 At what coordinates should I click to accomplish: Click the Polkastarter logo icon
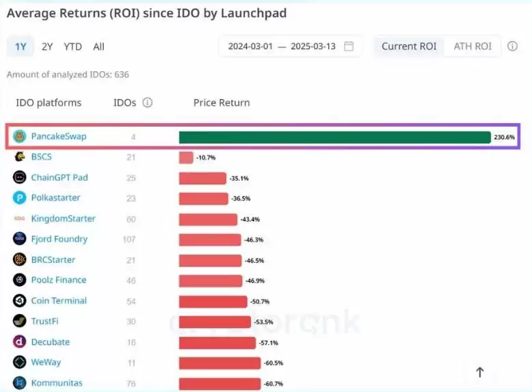click(19, 198)
